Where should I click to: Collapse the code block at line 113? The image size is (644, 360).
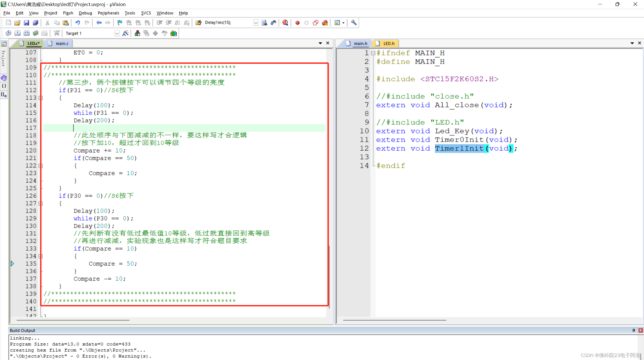(41, 98)
